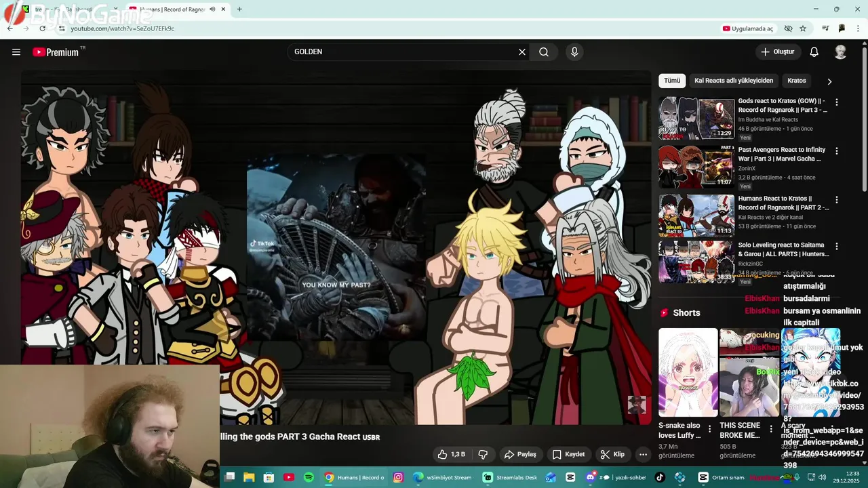868x488 pixels.
Task: Open options for Gods react to Kratos video
Action: [x=837, y=102]
